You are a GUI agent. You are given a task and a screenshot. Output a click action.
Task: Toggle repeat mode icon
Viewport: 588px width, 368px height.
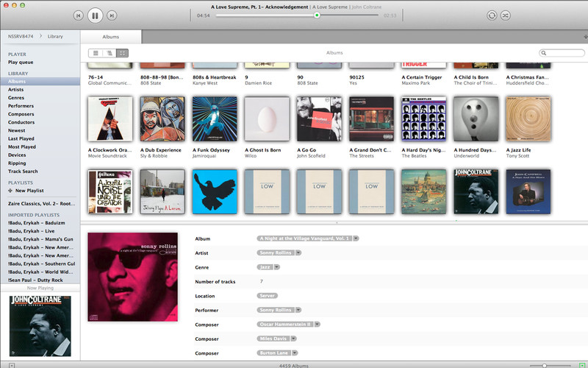pos(492,15)
